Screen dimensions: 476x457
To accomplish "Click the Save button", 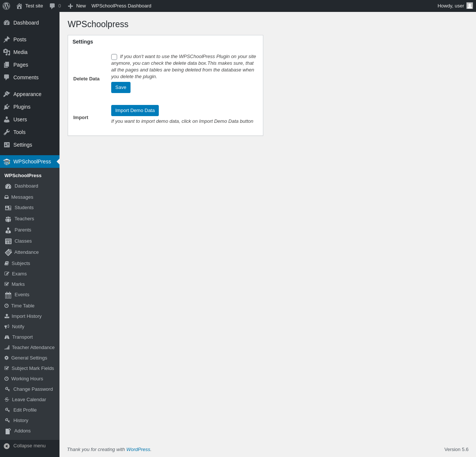I will [121, 87].
